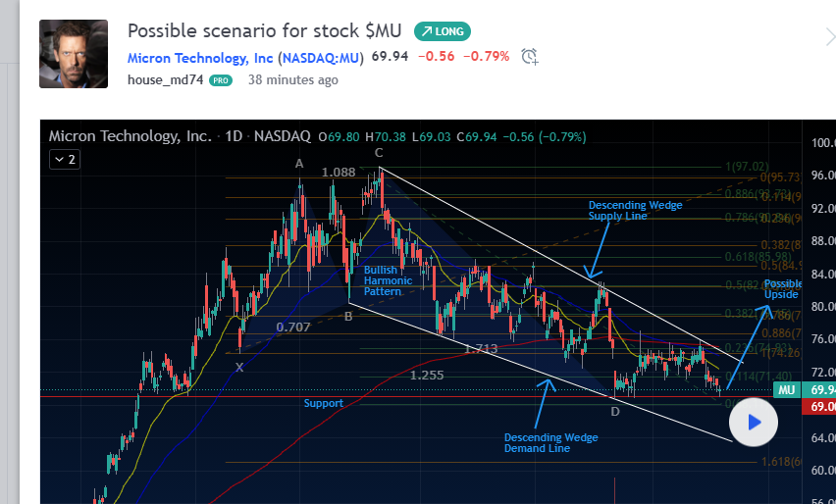The height and width of the screenshot is (504, 836).
Task: Go to the next idea with the right chevron
Action: (x=829, y=37)
